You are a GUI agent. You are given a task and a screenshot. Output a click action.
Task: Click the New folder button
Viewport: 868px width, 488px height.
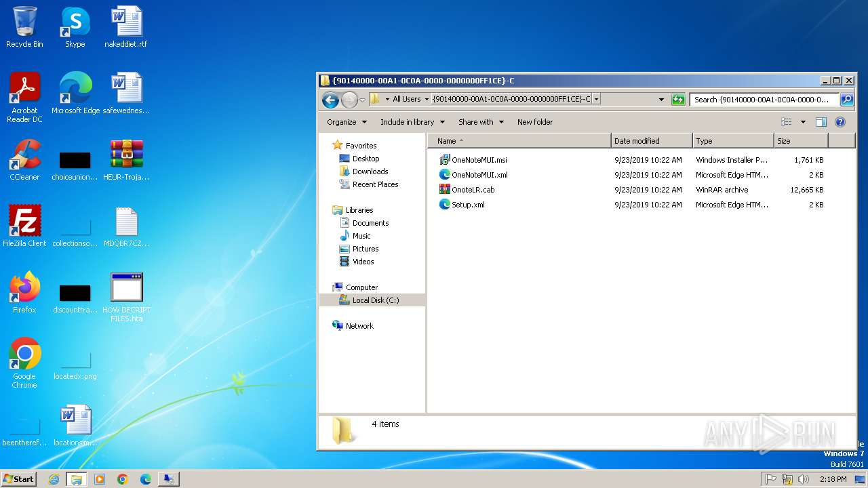pos(535,122)
